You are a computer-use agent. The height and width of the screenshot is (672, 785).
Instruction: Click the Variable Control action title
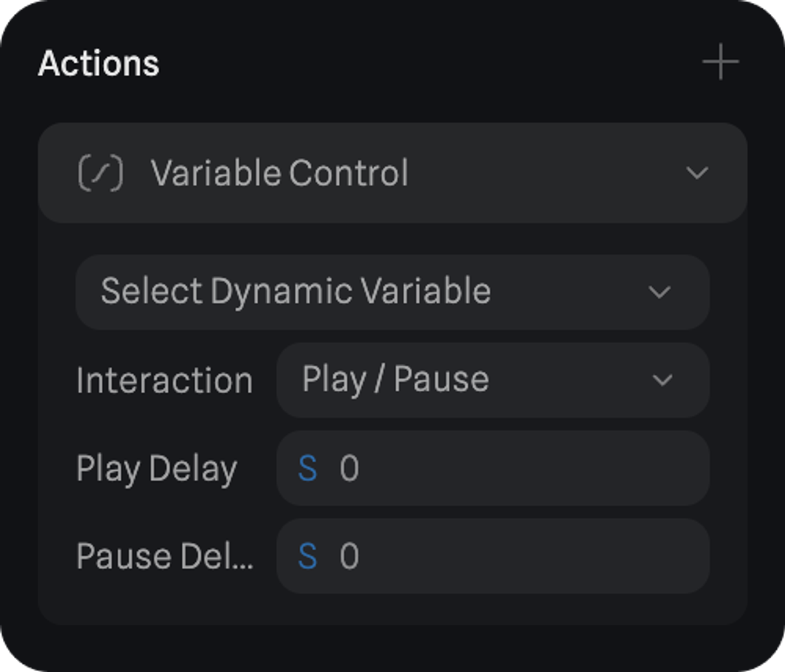pyautogui.click(x=279, y=173)
